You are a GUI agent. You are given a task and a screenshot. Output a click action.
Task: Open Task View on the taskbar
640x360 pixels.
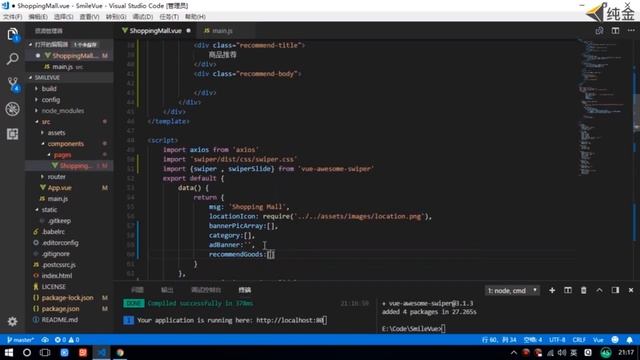click(x=45, y=353)
